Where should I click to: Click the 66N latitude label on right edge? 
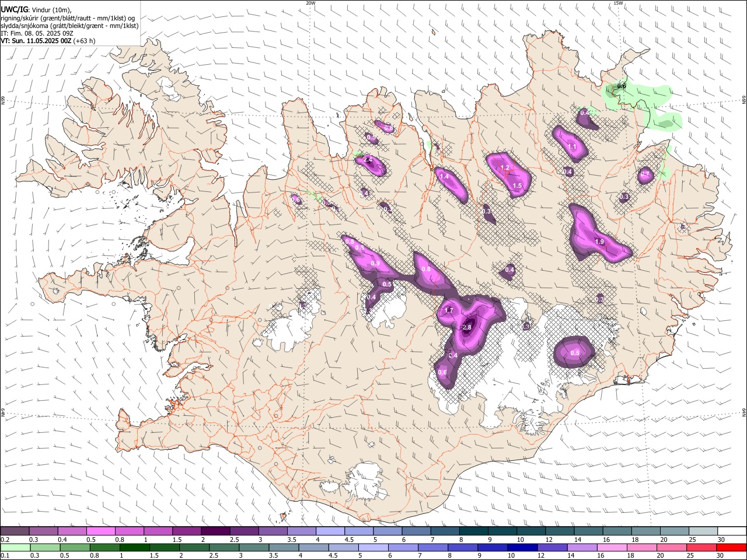click(x=744, y=100)
